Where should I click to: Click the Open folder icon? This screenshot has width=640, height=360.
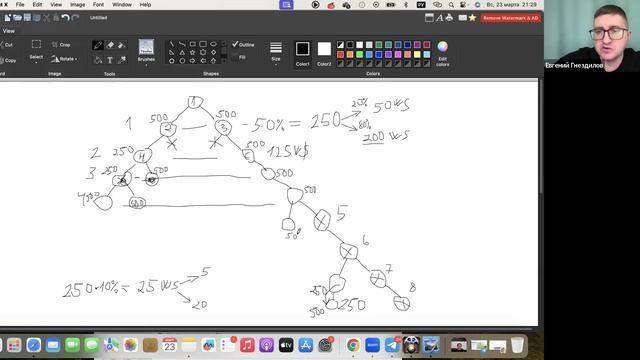point(17,18)
